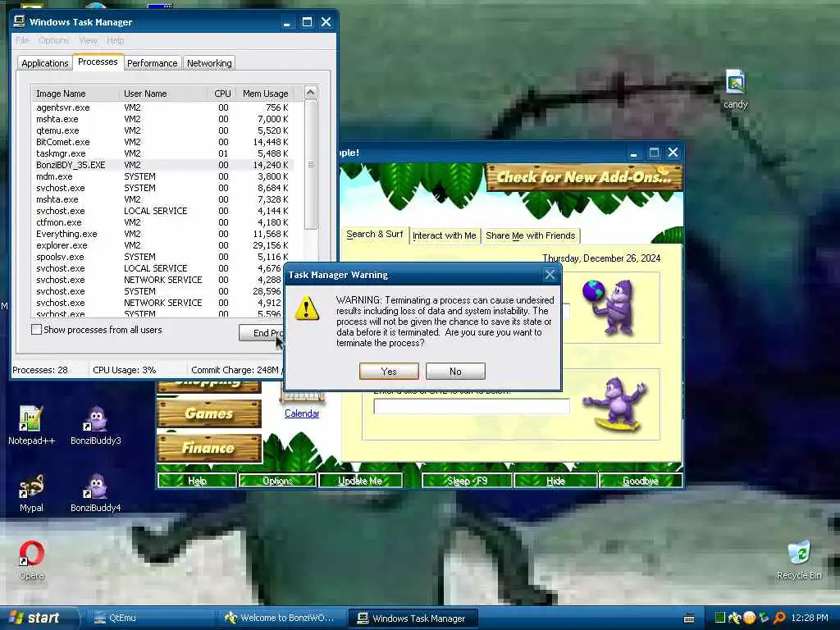Open the Search & Surf tab
The height and width of the screenshot is (630, 840).
point(374,234)
